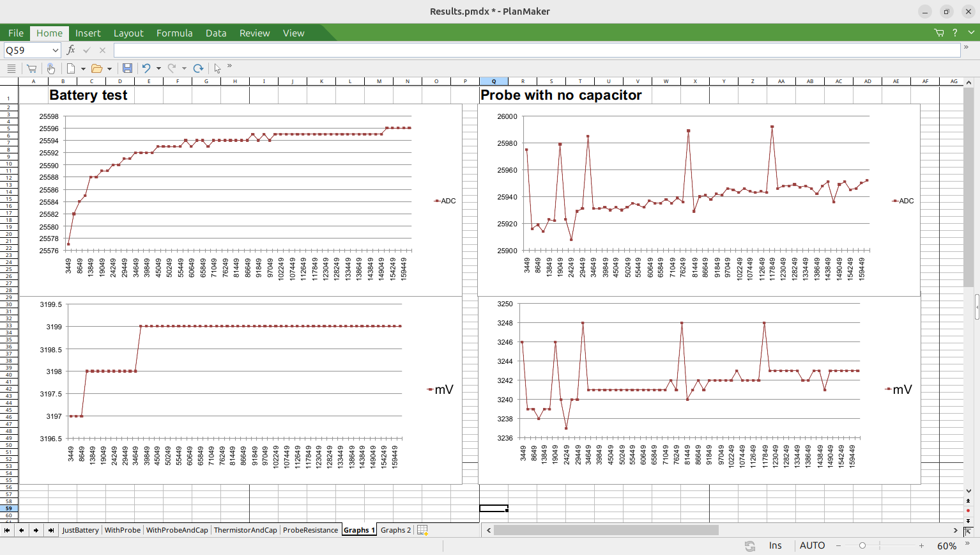Image resolution: width=980 pixels, height=555 pixels.
Task: Click the AUTO calculation mode indicator
Action: coord(812,545)
